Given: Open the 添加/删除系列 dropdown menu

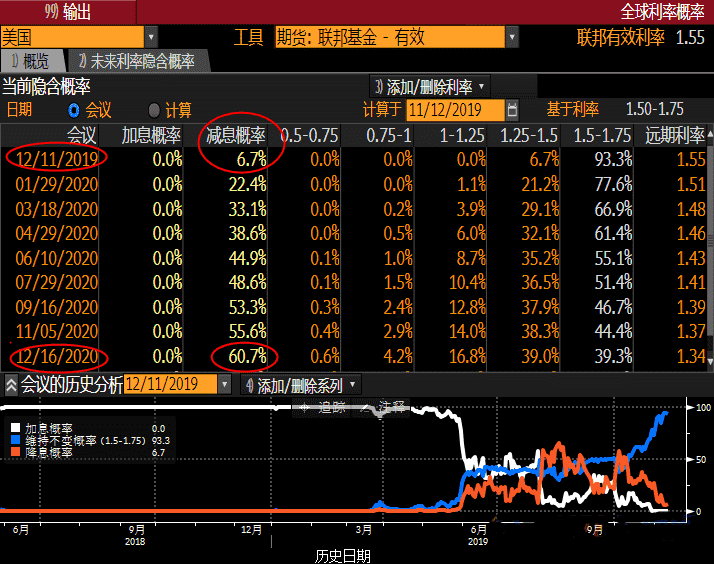Looking at the screenshot, I should (x=300, y=385).
